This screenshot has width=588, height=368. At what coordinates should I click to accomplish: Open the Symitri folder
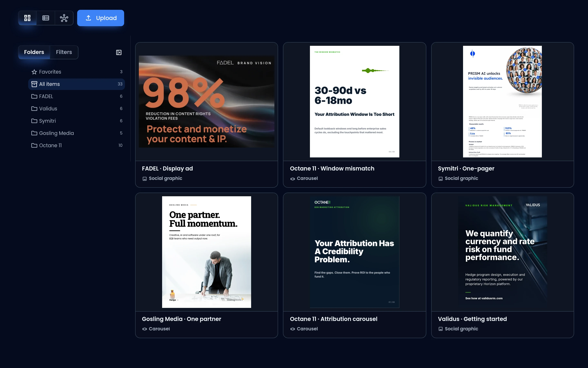point(77,121)
